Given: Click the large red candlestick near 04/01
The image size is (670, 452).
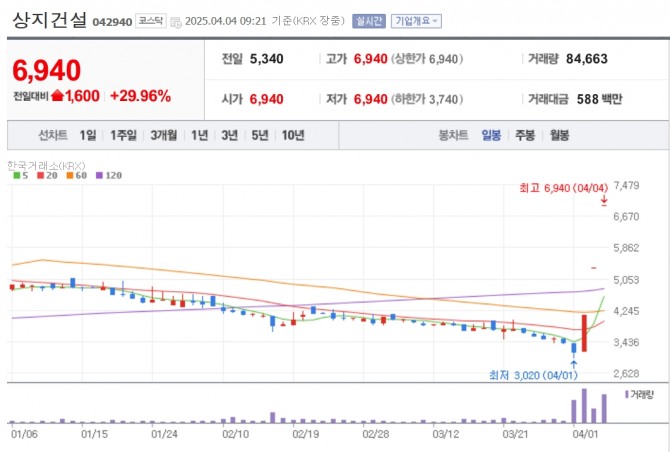Looking at the screenshot, I should coord(584,333).
